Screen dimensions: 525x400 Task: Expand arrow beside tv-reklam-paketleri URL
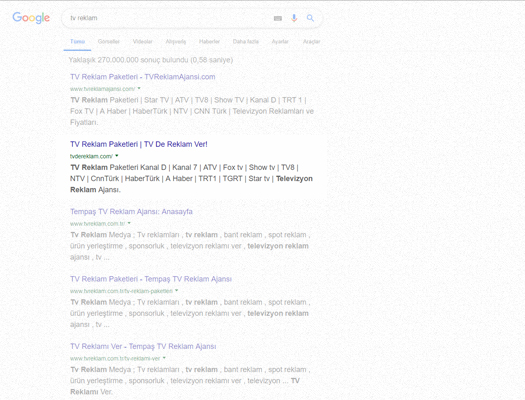click(x=176, y=291)
